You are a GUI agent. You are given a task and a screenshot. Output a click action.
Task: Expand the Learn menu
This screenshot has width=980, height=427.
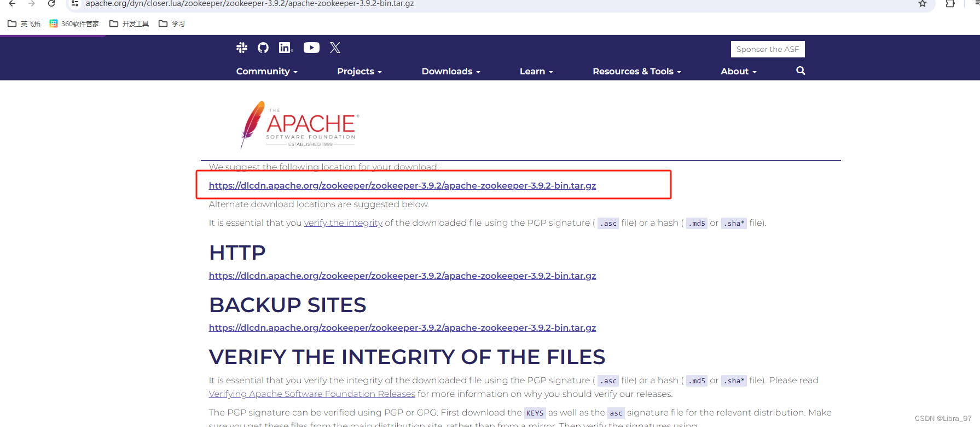click(x=536, y=72)
